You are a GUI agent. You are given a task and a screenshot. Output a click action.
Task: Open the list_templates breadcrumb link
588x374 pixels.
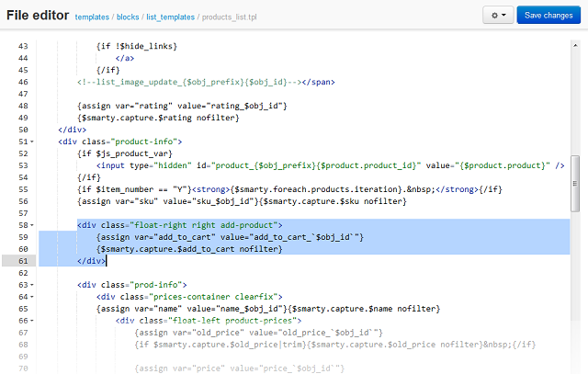pyautogui.click(x=170, y=17)
